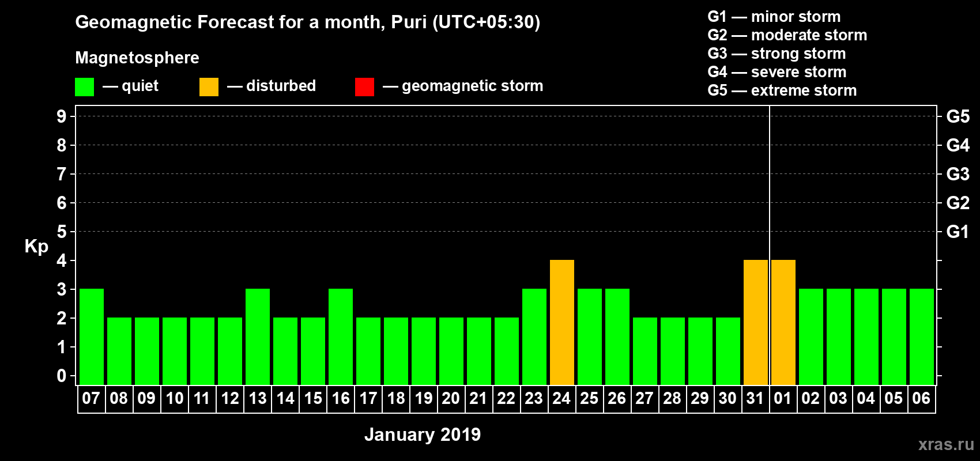This screenshot has width=980, height=461.
Task: Select the orange bar for January 24
Action: coord(562,323)
